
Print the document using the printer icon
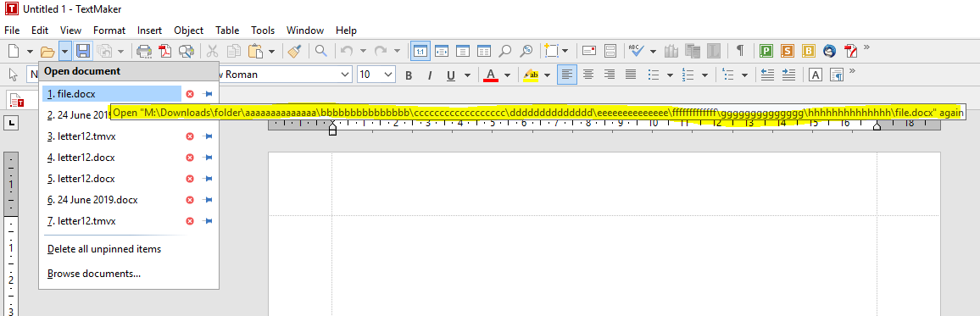click(x=144, y=51)
